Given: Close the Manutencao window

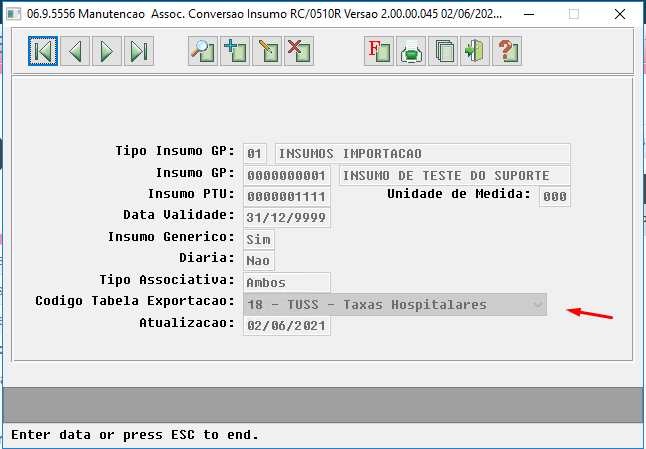Looking at the screenshot, I should pos(620,14).
